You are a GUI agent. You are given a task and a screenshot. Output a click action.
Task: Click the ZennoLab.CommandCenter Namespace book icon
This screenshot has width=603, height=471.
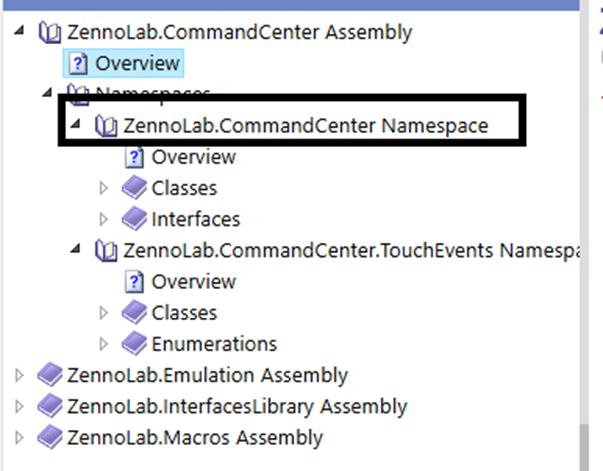pyautogui.click(x=106, y=126)
